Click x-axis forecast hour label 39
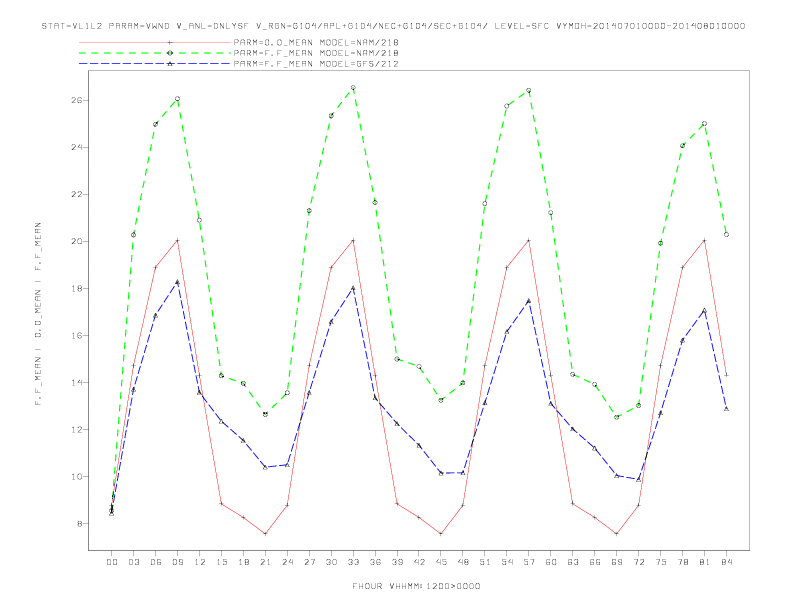 (x=397, y=562)
